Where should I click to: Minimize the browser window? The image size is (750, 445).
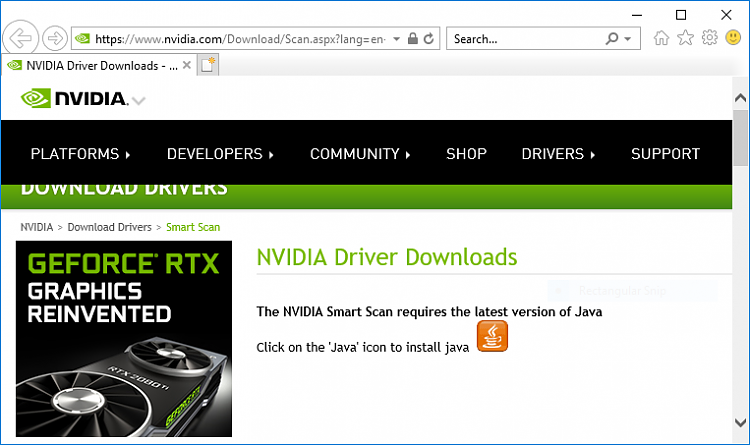637,15
